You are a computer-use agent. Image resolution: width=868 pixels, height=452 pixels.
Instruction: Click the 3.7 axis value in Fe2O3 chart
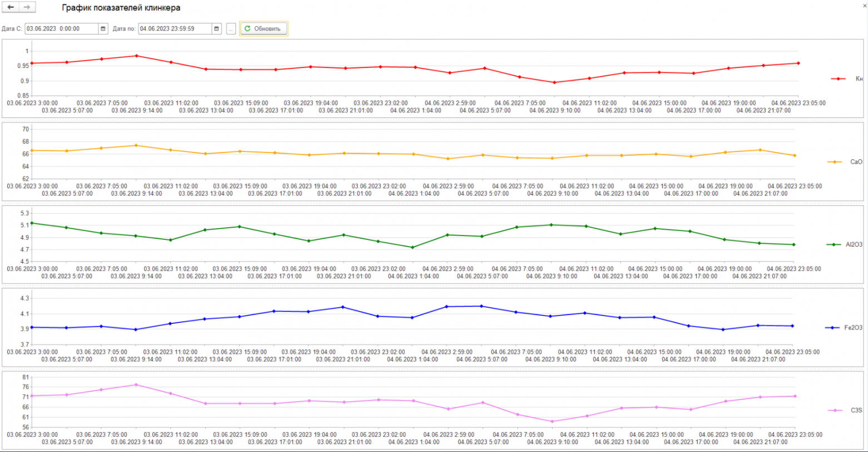[24, 345]
